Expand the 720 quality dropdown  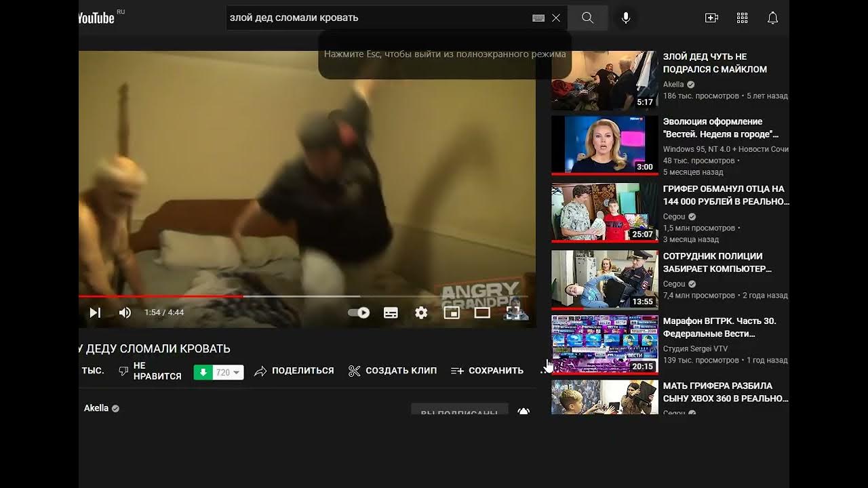(228, 372)
